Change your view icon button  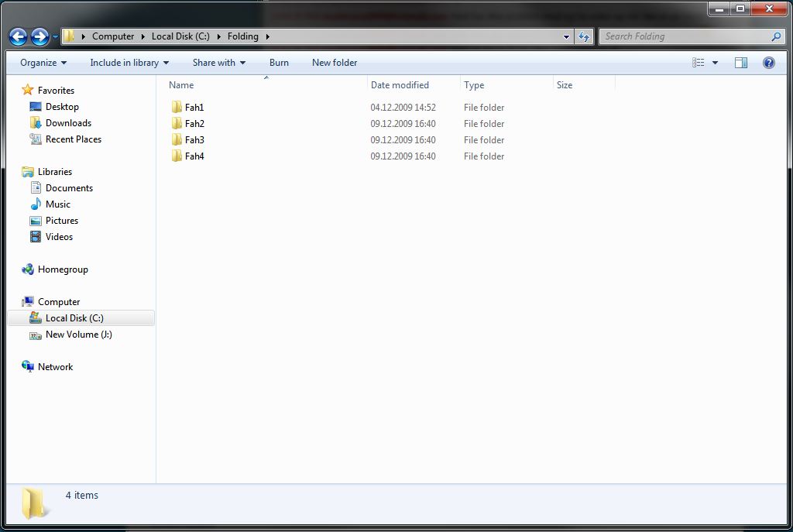click(x=699, y=63)
